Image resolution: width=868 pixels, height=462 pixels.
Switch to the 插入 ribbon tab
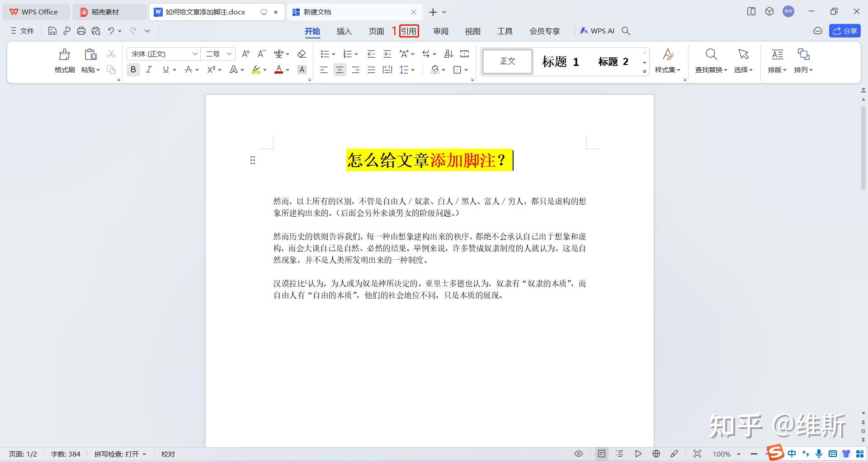(x=344, y=31)
